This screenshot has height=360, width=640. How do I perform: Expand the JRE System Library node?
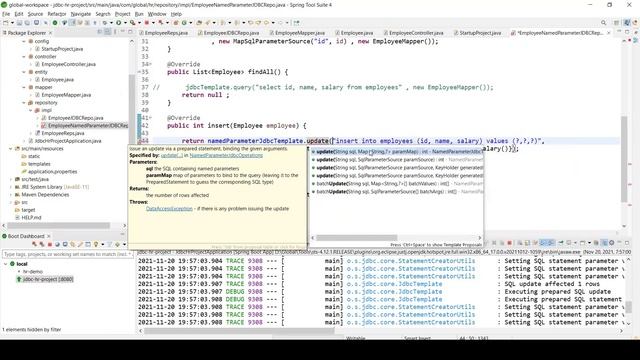(x=11, y=187)
